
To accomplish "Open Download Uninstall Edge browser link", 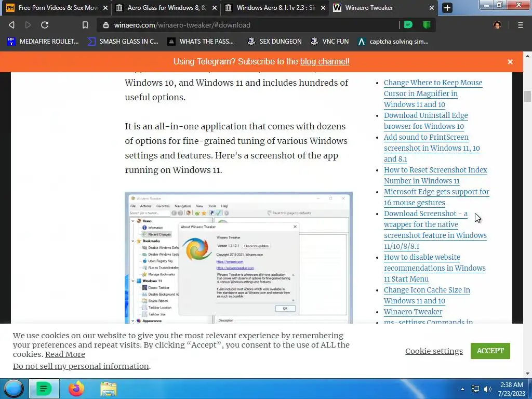I will (x=426, y=121).
